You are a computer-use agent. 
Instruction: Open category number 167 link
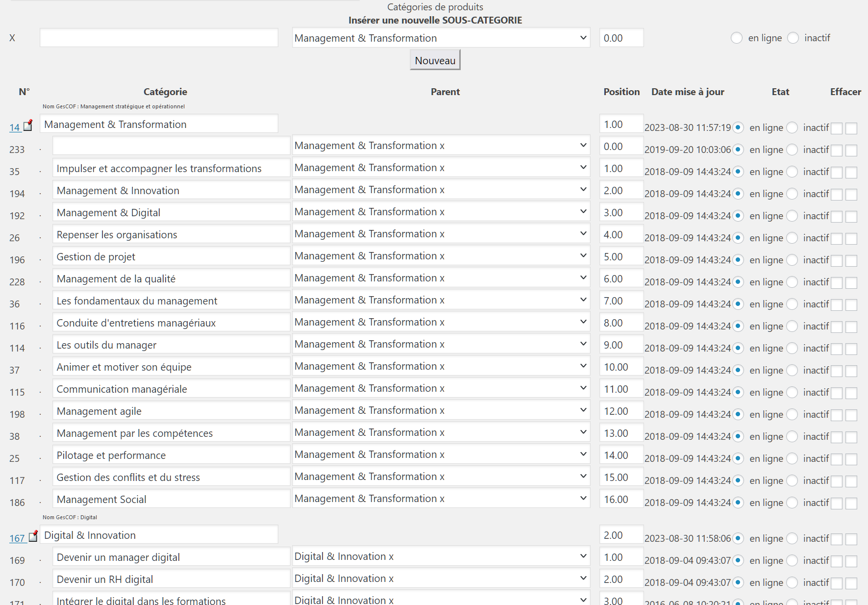point(17,538)
